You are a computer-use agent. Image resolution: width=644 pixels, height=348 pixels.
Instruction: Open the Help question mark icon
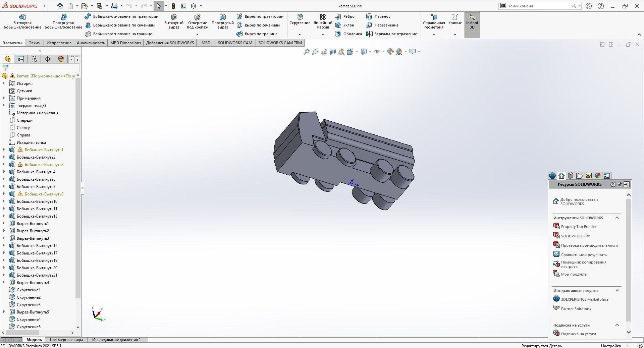(601, 6)
